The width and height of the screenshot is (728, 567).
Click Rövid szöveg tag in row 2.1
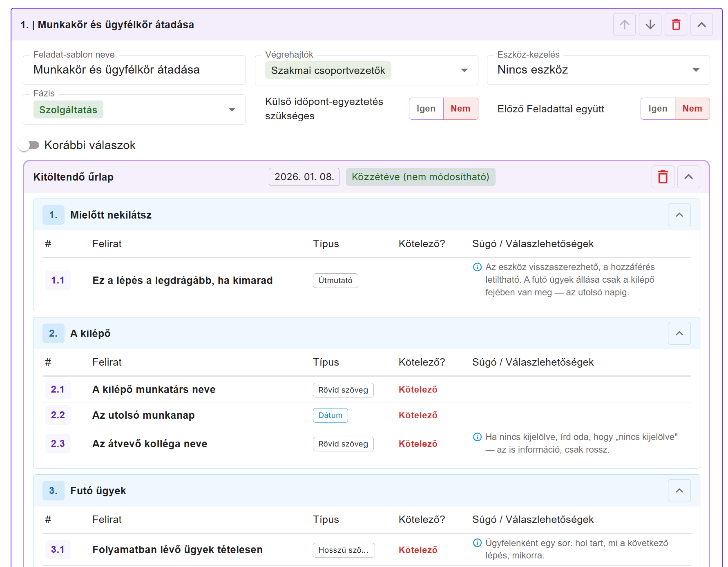(x=343, y=390)
